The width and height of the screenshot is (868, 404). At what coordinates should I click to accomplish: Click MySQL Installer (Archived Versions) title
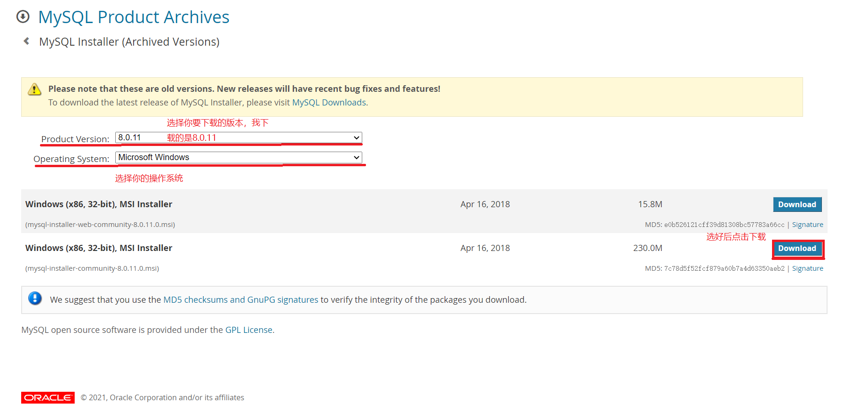129,42
